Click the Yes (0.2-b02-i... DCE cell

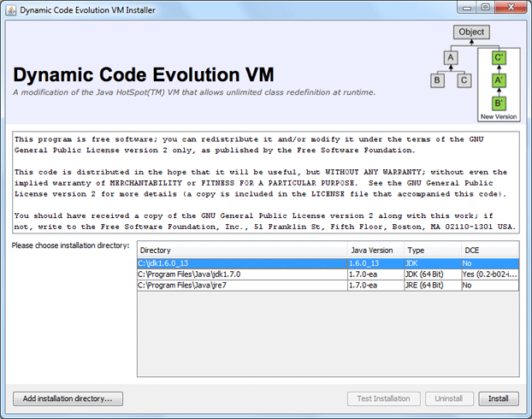[x=490, y=274]
